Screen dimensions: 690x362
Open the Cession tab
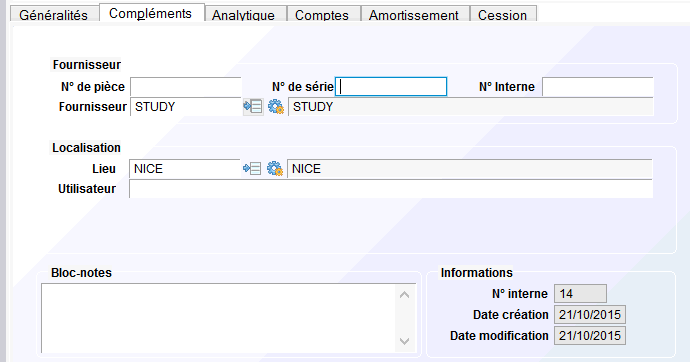pos(502,15)
